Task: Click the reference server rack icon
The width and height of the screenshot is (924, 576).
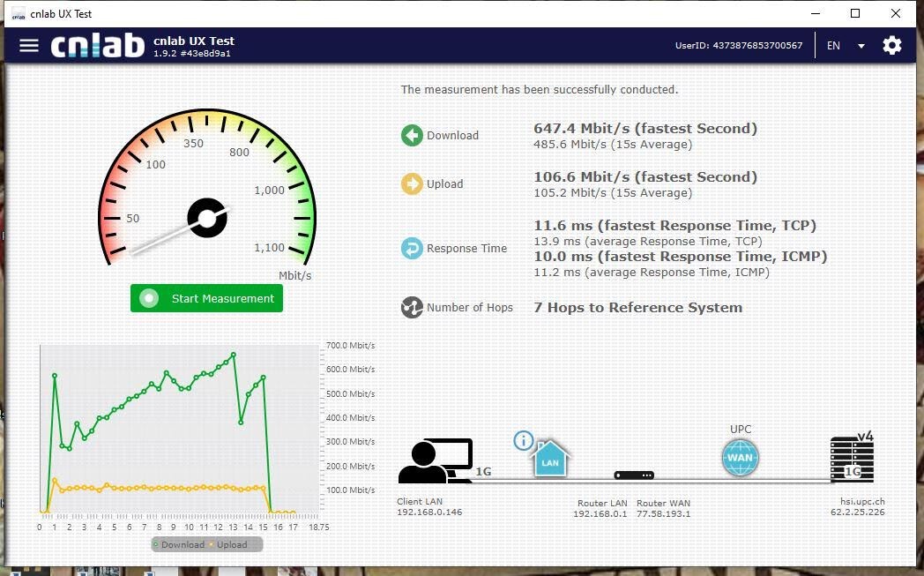Action: pyautogui.click(x=851, y=460)
